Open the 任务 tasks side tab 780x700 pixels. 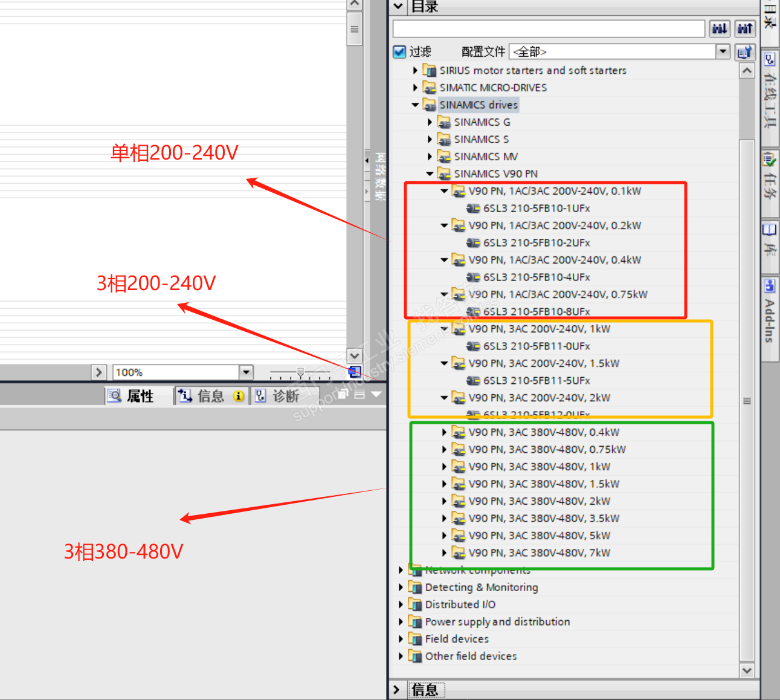tap(770, 184)
